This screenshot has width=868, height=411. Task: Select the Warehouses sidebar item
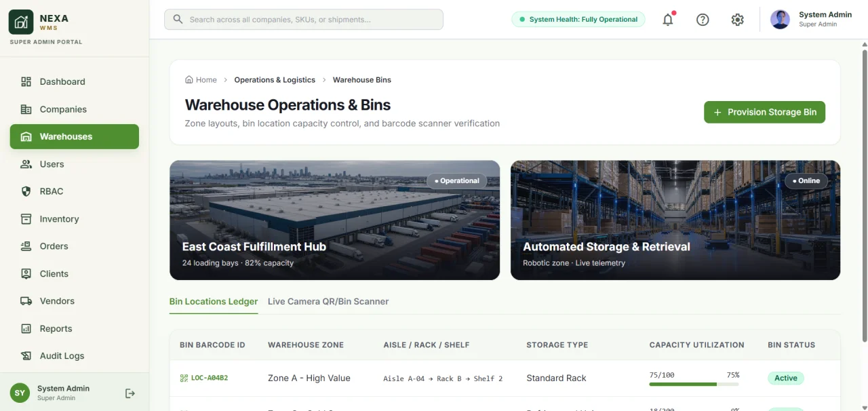tap(75, 136)
